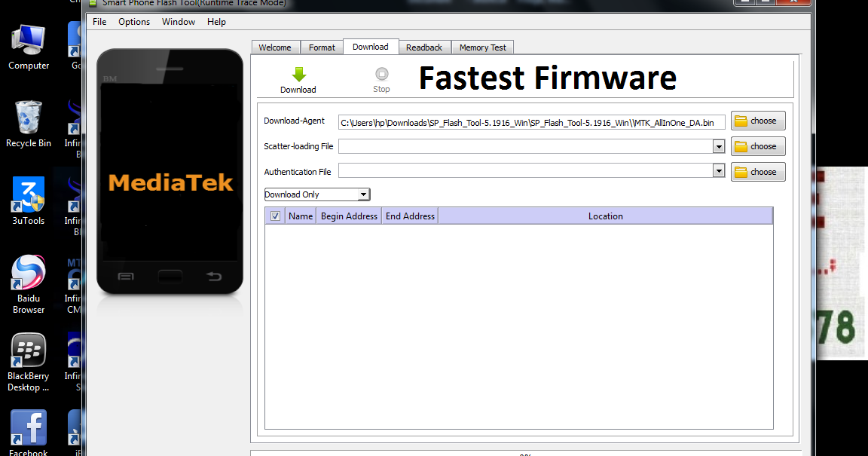Open the Help menu

point(216,22)
